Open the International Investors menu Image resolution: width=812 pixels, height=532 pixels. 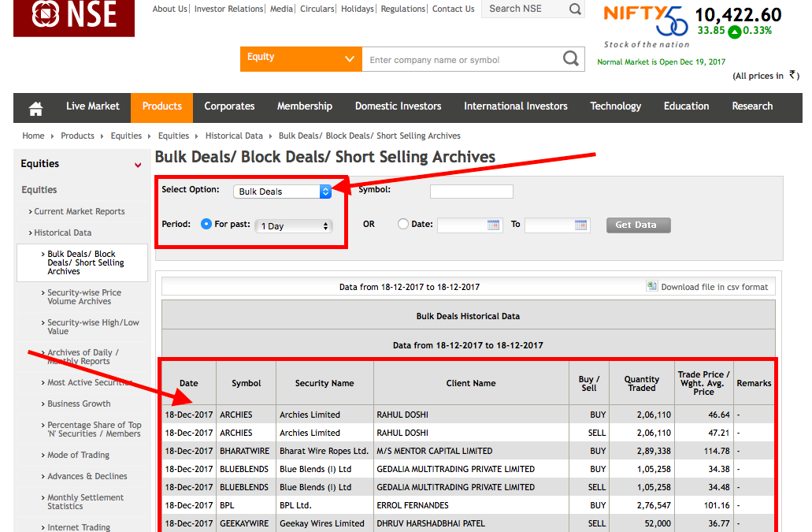pos(516,106)
